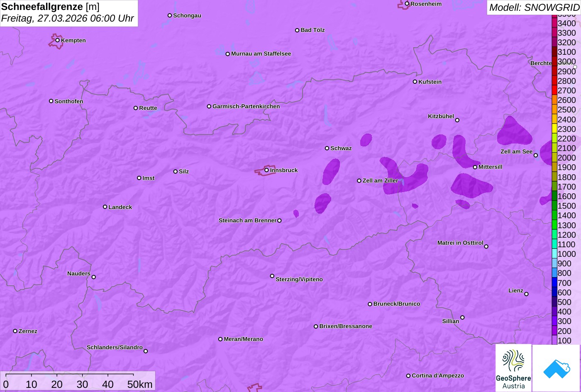Click the Innsbruck city label

284,170
